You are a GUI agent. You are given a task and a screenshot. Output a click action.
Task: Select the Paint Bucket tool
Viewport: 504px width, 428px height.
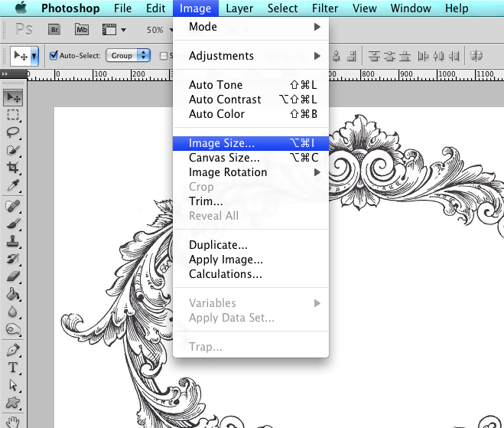pos(13,294)
